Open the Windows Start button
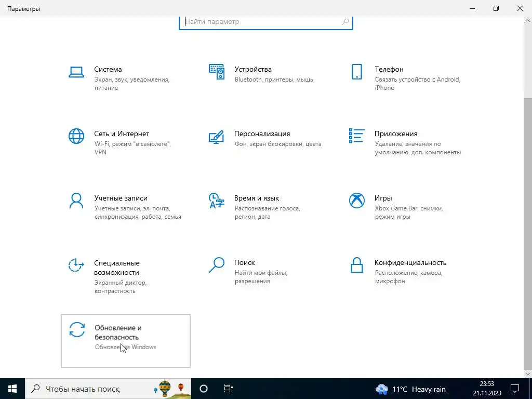Screen dimensions: 532x399 click(12, 389)
